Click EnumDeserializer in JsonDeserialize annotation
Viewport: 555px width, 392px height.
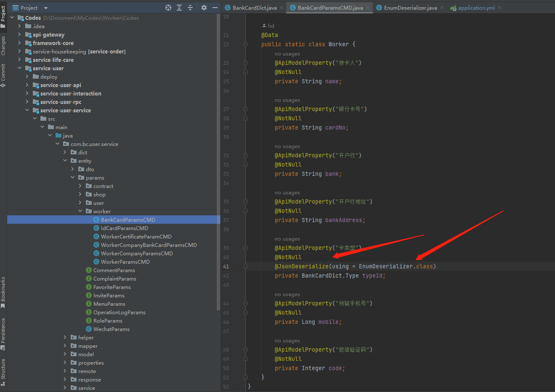point(386,266)
